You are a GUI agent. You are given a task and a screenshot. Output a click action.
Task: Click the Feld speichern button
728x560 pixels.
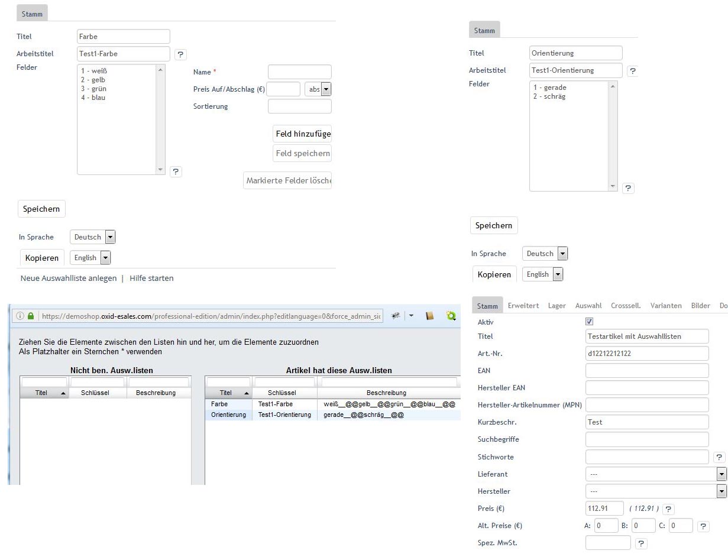click(x=302, y=154)
